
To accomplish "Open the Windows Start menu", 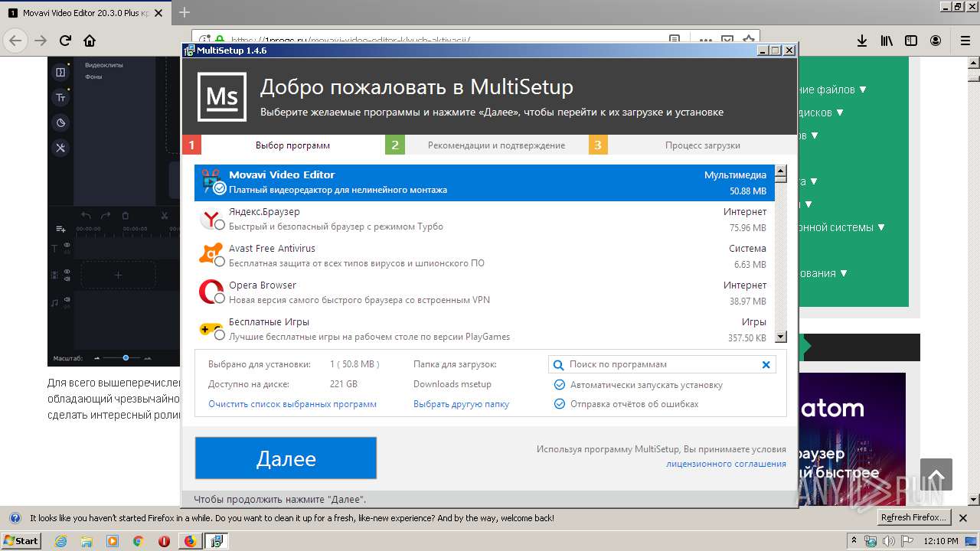I will click(x=21, y=541).
